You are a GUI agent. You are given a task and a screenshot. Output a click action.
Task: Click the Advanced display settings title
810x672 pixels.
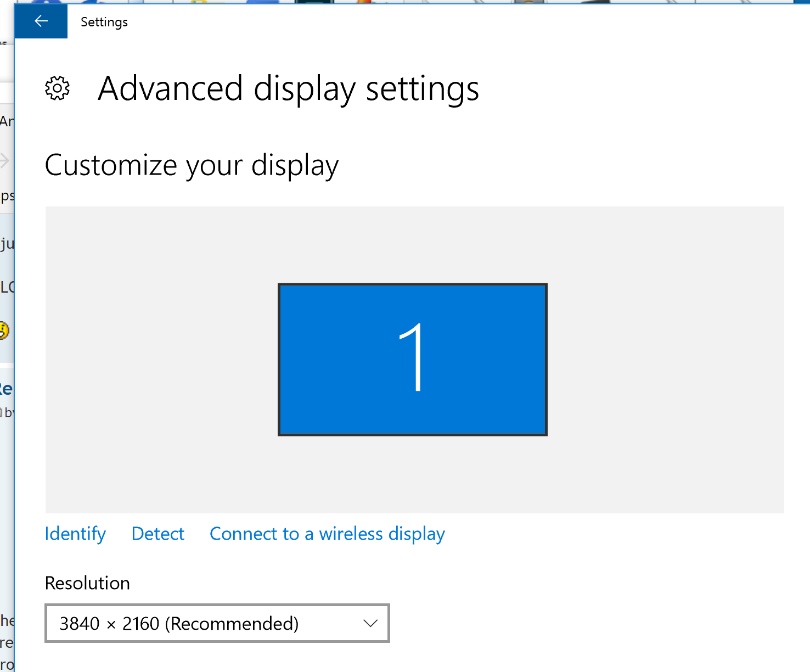click(x=288, y=88)
